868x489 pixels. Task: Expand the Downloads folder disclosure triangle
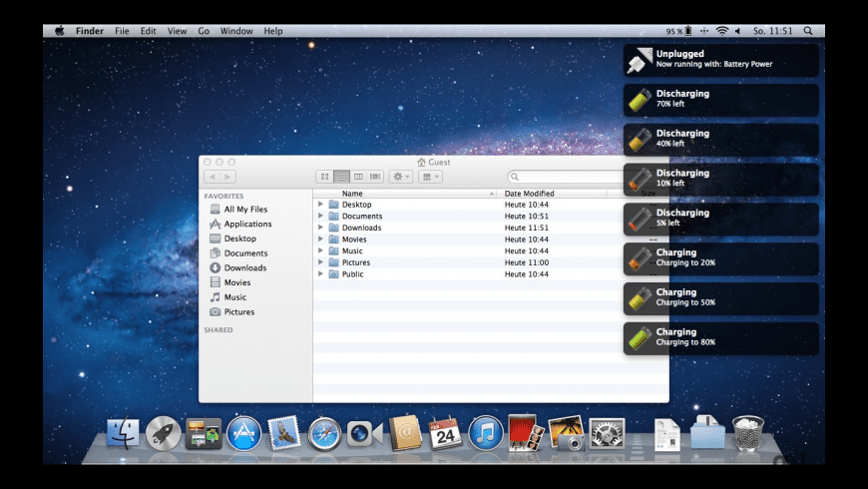click(x=320, y=228)
